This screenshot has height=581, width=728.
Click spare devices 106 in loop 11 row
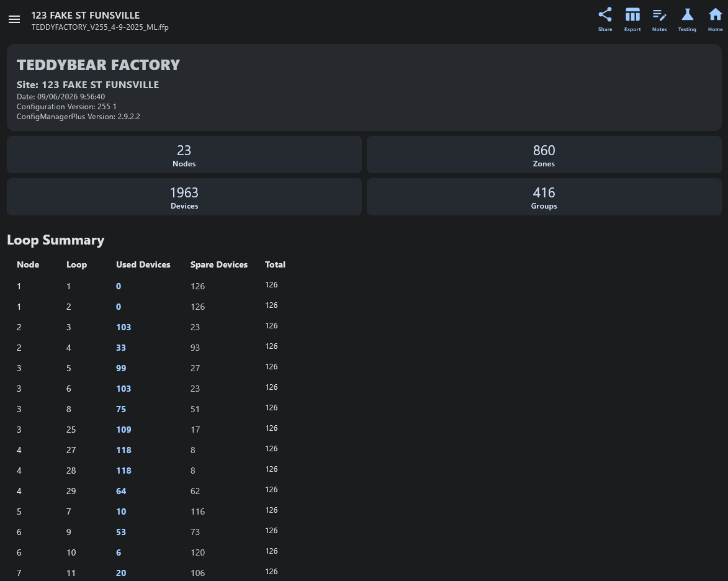[197, 573]
